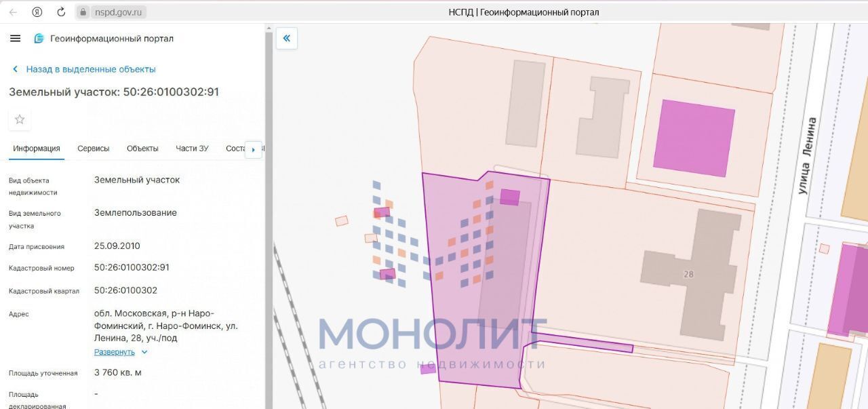The image size is (868, 409).
Task: Click the Адрес field label
Action: click(19, 314)
